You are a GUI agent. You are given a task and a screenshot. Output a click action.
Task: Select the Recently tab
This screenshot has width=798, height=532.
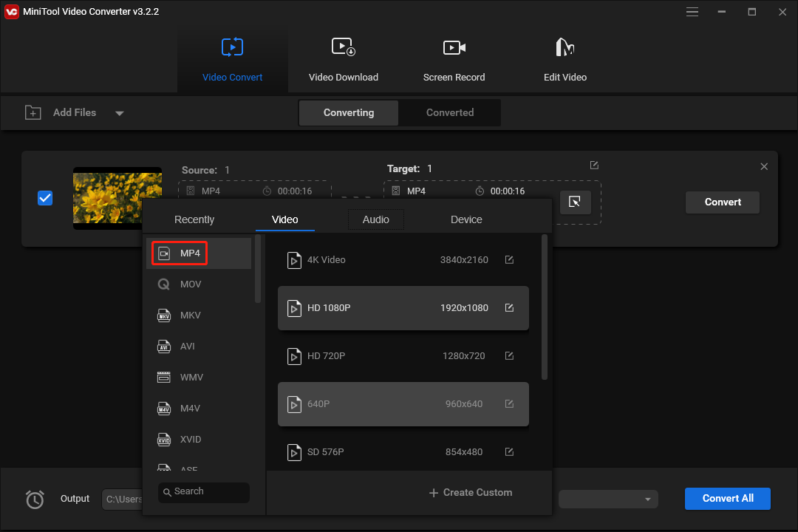pos(194,219)
